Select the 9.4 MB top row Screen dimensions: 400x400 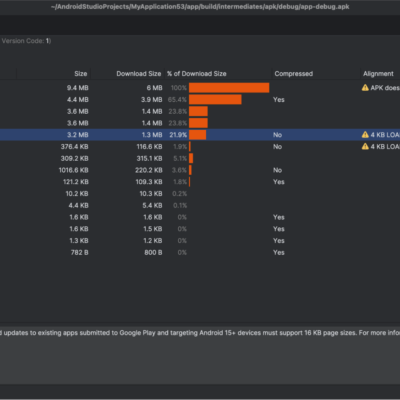[200, 88]
